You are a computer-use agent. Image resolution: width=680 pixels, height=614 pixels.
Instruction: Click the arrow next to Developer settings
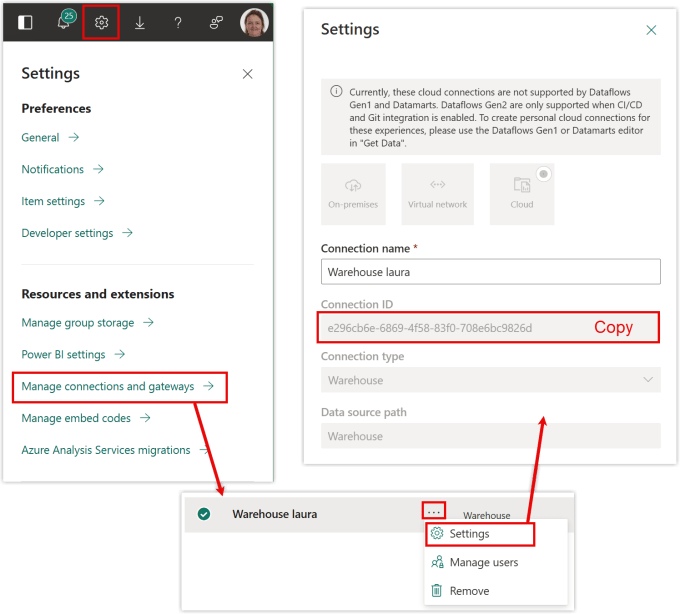(127, 233)
